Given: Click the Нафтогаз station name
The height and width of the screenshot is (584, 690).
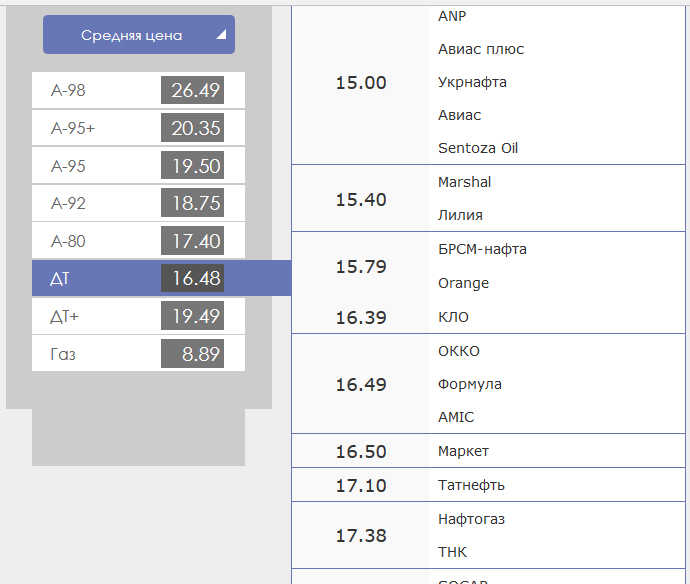Looking at the screenshot, I should coord(471,519).
